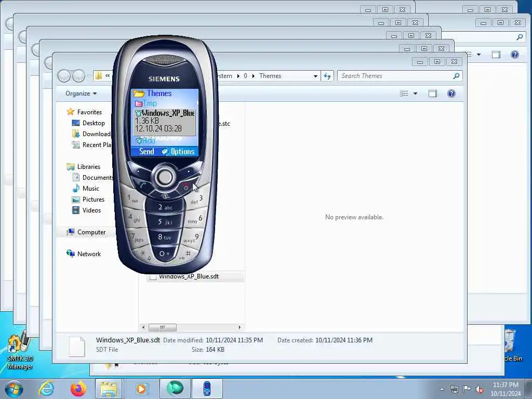
Task: Click the horizontal scrollbar thumb in file list
Action: (163, 327)
